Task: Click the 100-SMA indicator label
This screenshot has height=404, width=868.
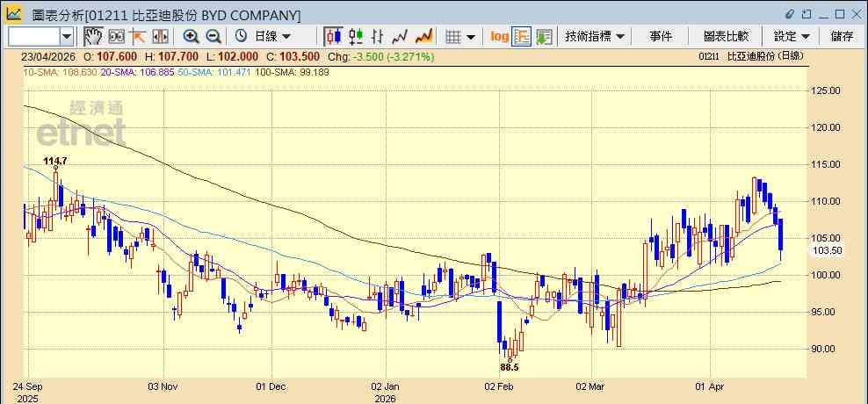Action: click(x=292, y=72)
